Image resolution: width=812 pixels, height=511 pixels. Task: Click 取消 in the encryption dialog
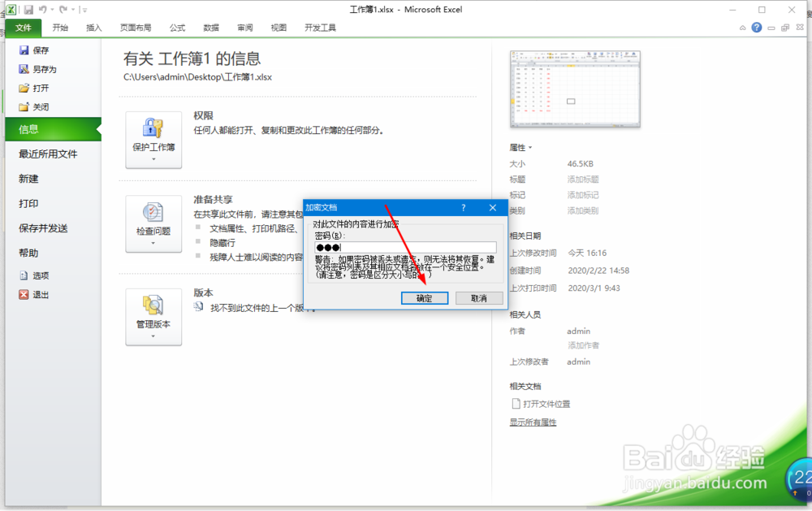pos(478,298)
